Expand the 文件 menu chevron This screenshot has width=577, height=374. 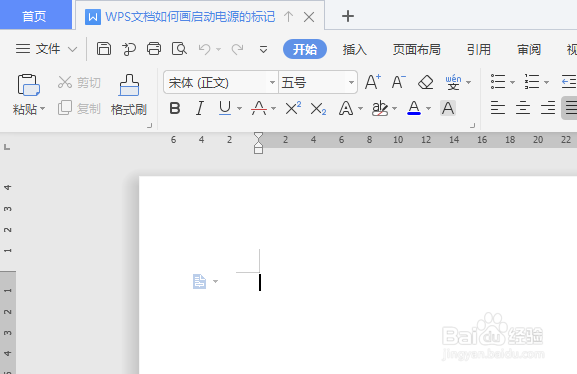pos(73,49)
